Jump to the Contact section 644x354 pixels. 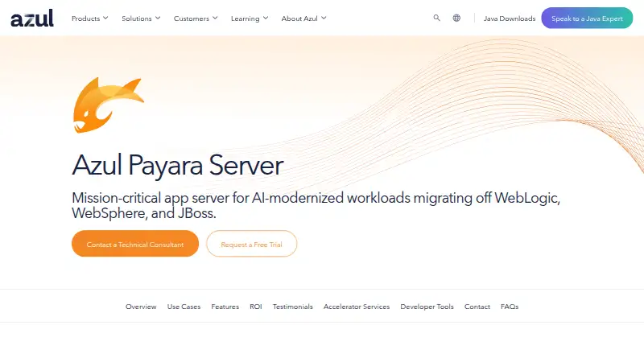[477, 307]
